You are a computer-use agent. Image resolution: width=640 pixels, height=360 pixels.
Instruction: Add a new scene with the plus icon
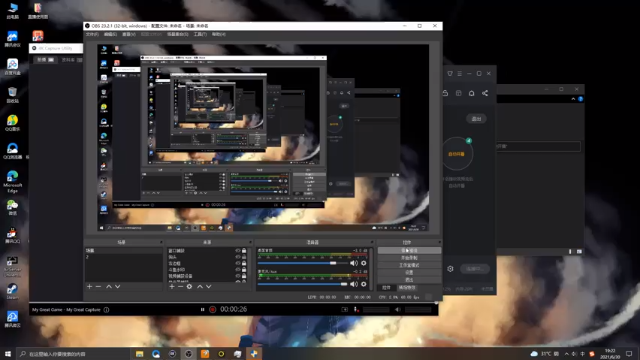pos(89,287)
